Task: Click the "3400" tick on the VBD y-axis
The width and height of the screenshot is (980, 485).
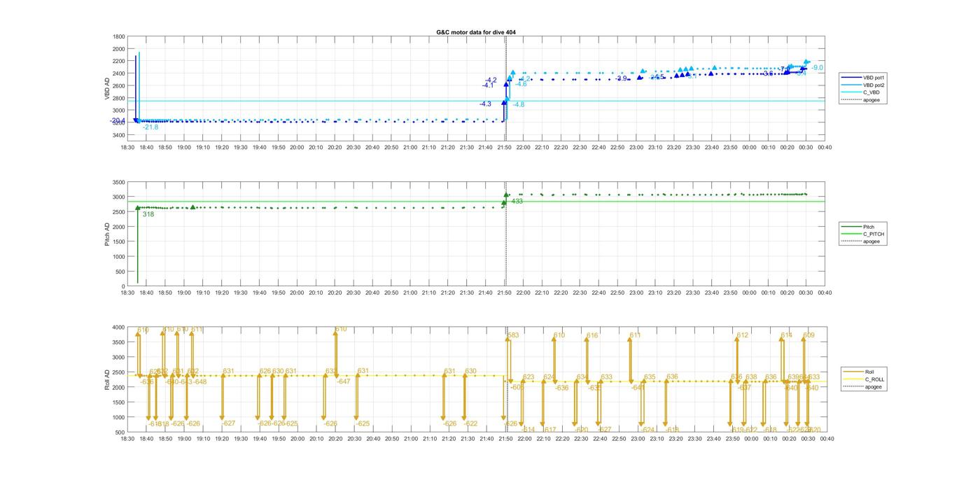Action: 119,135
